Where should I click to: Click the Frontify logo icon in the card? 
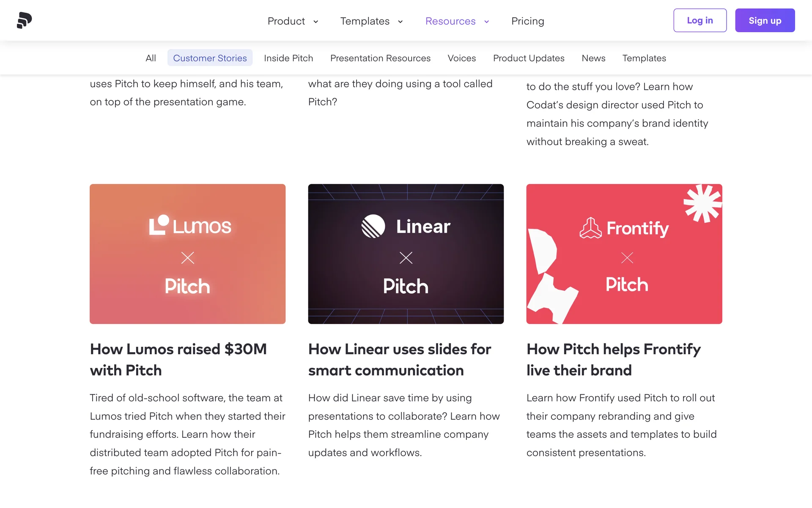590,228
